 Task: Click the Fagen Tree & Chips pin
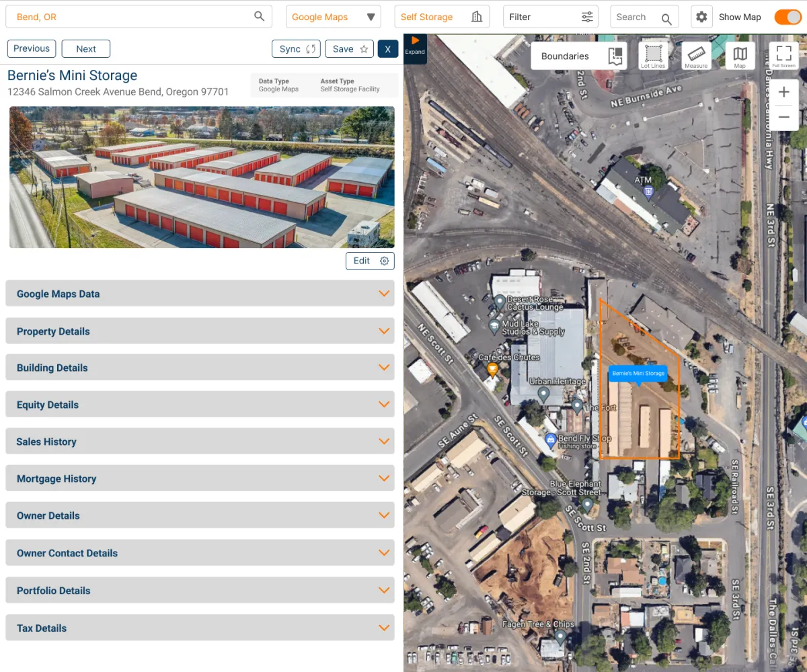560,636
